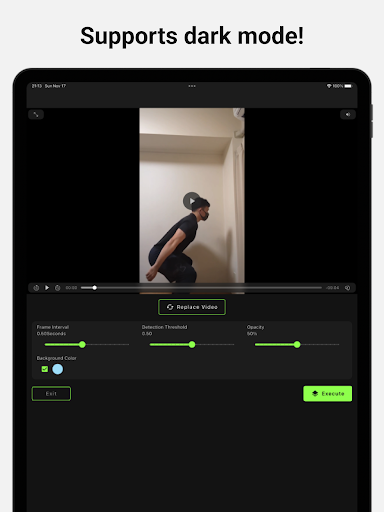Open the playback speed icon at bar end

click(347, 288)
